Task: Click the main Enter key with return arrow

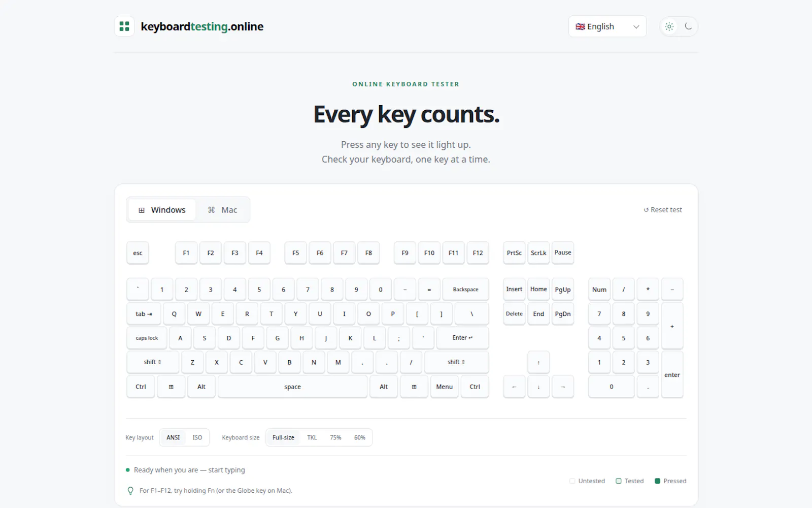Action: coord(462,338)
